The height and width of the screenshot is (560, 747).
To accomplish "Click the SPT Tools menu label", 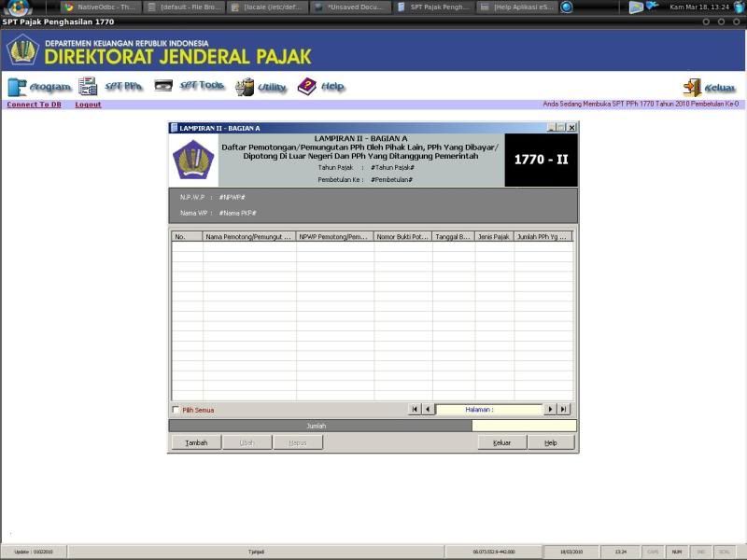I will coord(202,85).
